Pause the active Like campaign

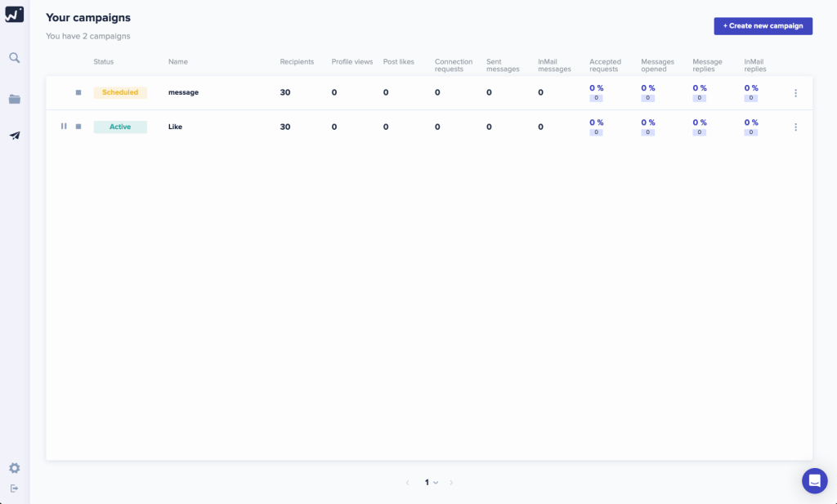[x=64, y=127]
